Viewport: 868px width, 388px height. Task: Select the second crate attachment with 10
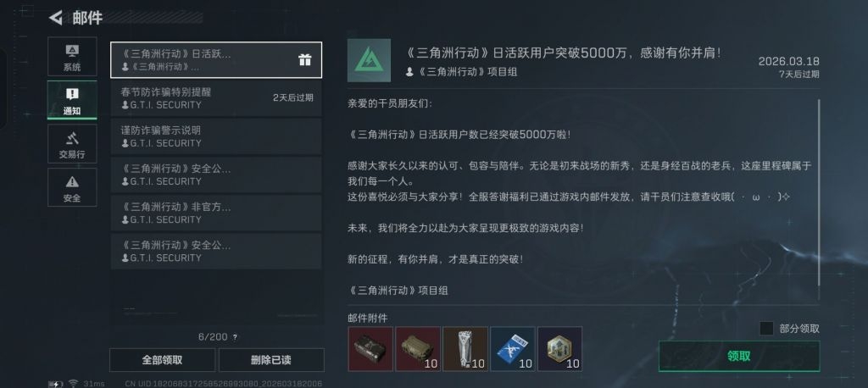point(418,349)
